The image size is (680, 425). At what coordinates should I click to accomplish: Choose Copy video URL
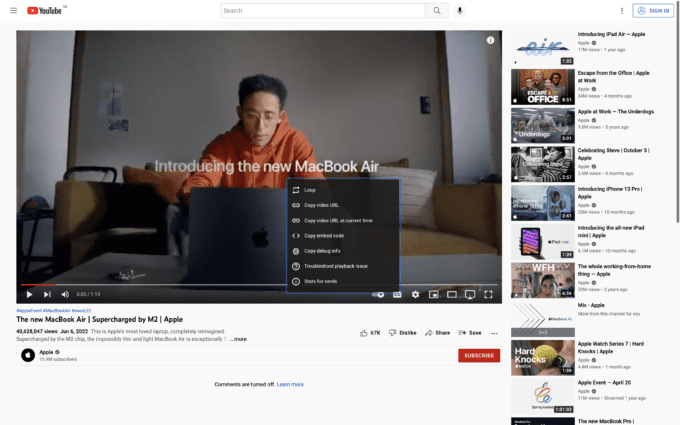point(343,205)
